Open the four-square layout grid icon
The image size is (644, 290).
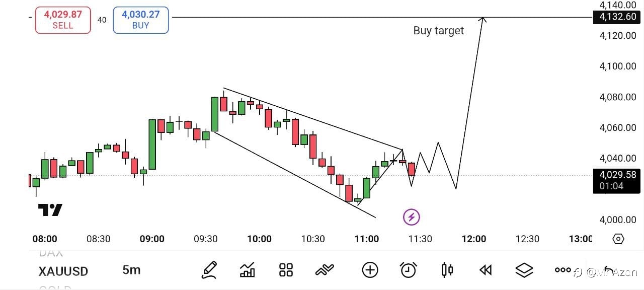(x=286, y=270)
